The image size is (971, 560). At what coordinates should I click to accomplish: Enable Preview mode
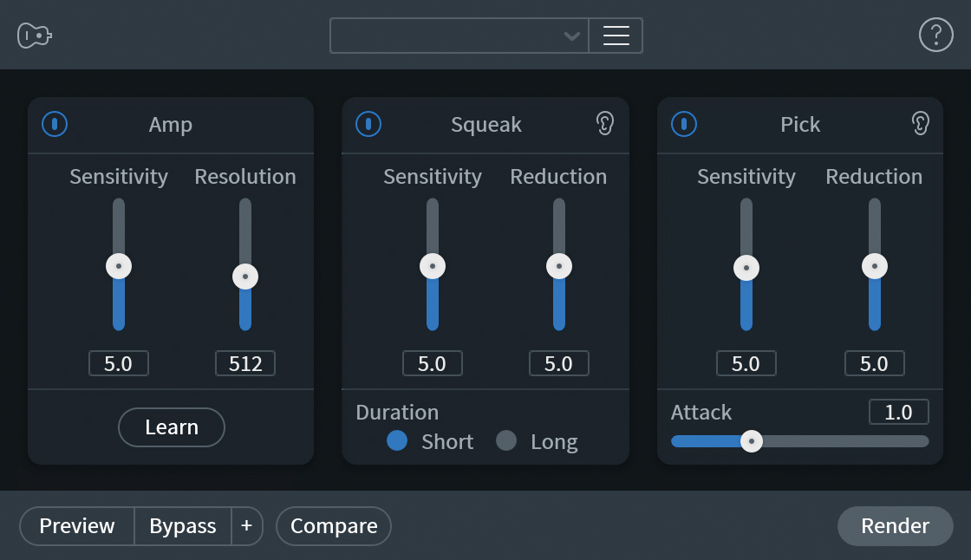[75, 525]
